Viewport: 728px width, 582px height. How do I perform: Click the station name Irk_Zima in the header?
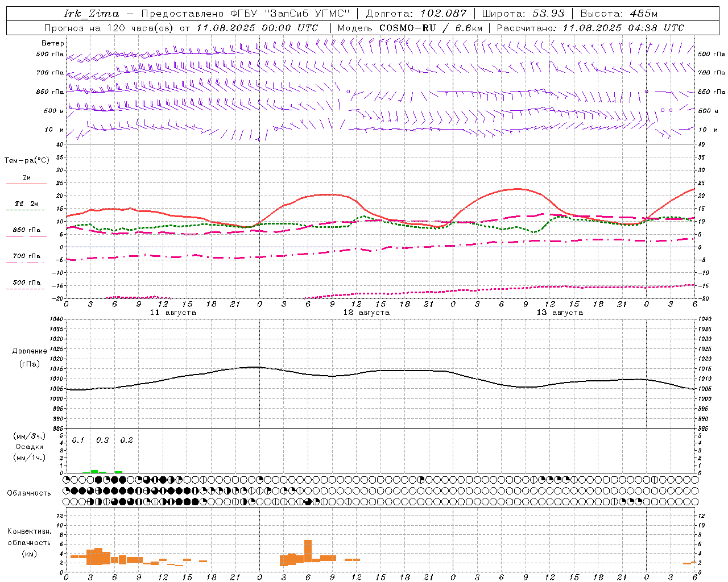(92, 14)
